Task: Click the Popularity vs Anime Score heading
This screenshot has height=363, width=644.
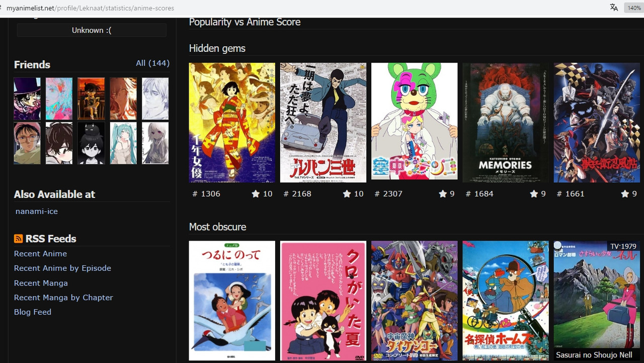Action: [245, 22]
